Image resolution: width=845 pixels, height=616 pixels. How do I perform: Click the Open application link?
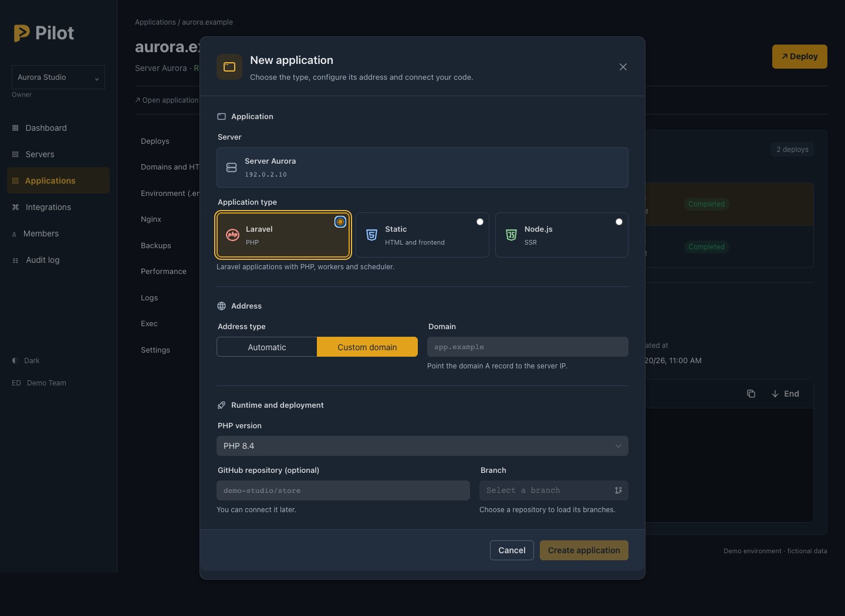point(167,100)
